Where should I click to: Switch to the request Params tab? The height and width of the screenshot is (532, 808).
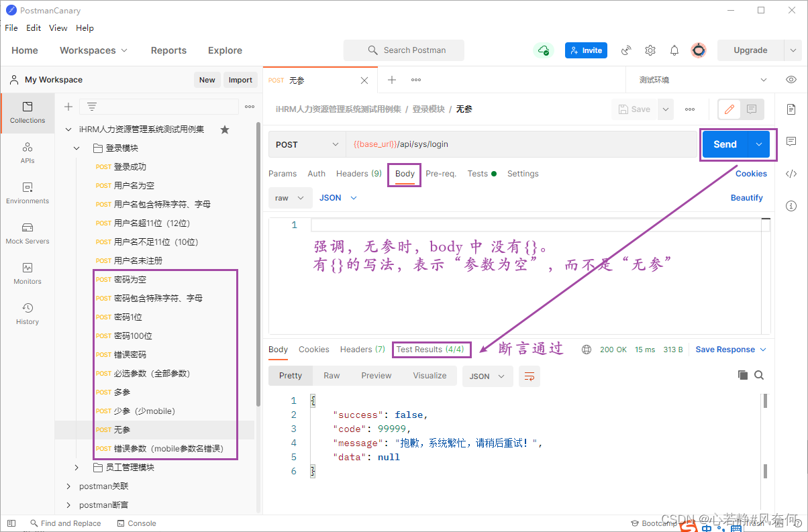283,174
